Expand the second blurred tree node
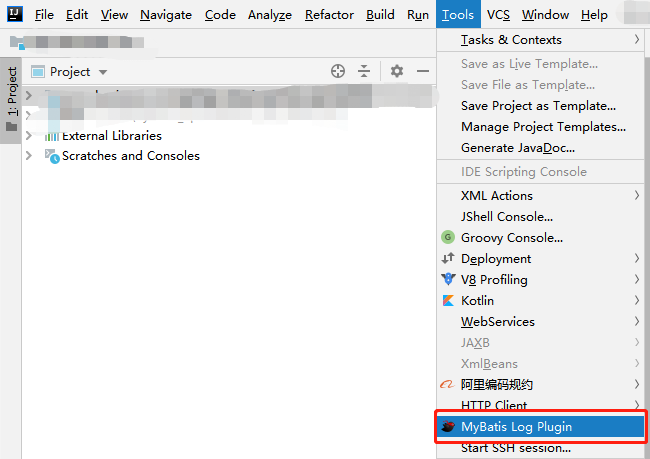Viewport: 650px width, 459px height. click(x=29, y=115)
